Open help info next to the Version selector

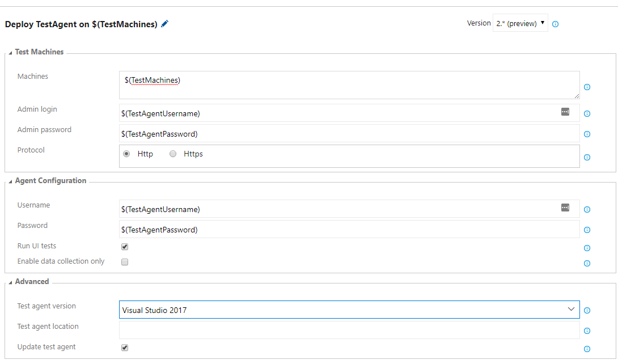554,24
